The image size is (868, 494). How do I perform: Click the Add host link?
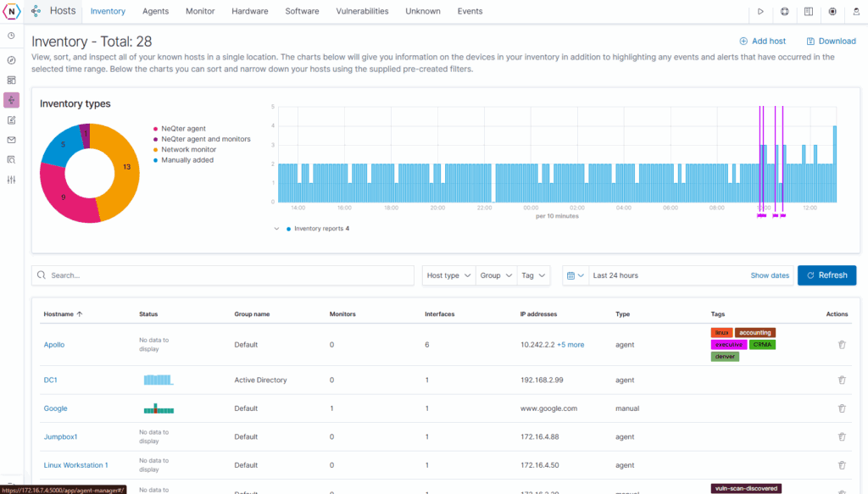pyautogui.click(x=762, y=41)
